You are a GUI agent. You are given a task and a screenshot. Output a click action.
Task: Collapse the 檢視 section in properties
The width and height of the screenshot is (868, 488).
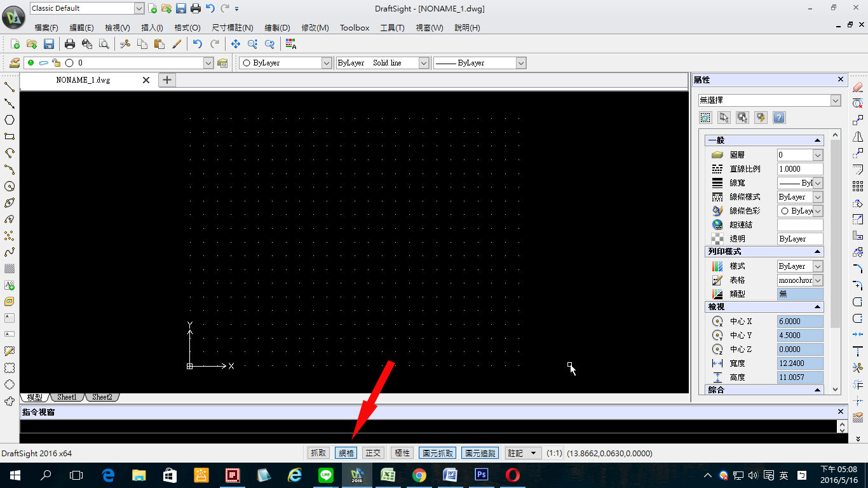click(817, 307)
